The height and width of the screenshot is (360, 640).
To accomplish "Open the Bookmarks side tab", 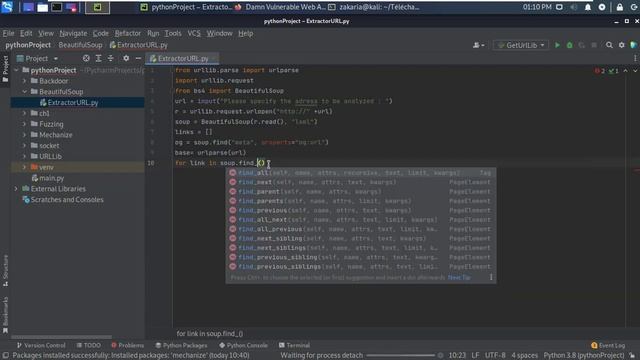I will (x=5, y=315).
